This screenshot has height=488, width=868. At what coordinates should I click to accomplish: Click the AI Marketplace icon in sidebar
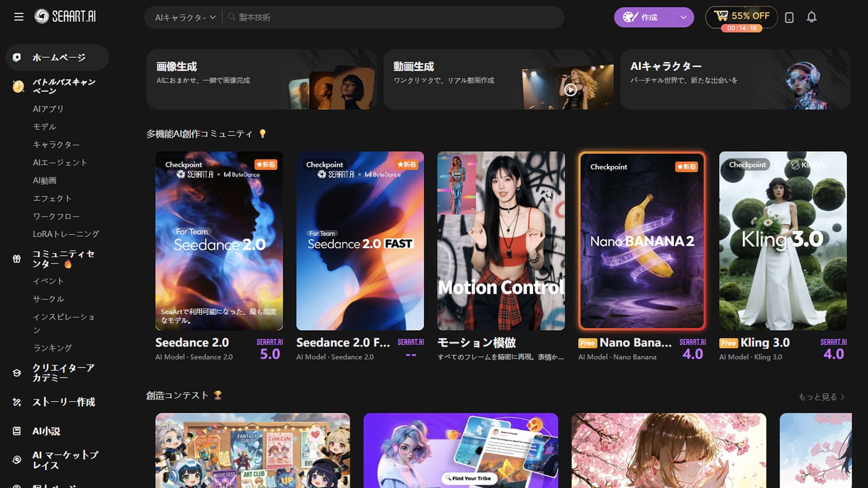click(17, 460)
